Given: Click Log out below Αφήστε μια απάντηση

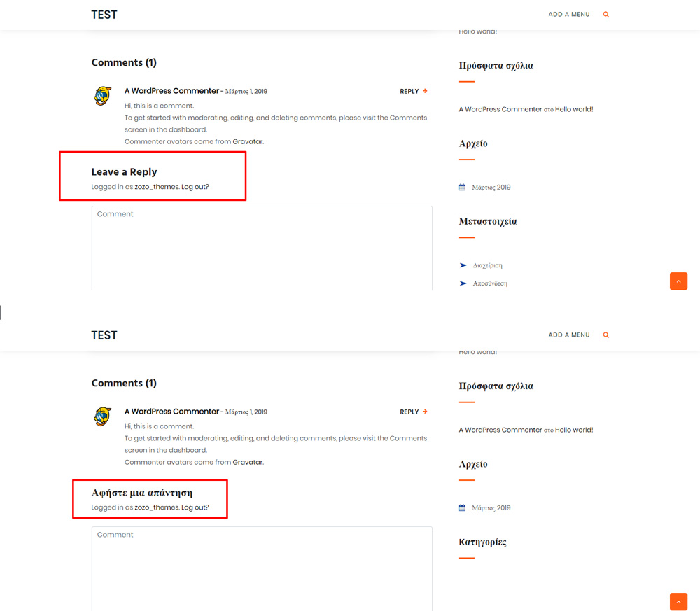Looking at the screenshot, I should 195,507.
